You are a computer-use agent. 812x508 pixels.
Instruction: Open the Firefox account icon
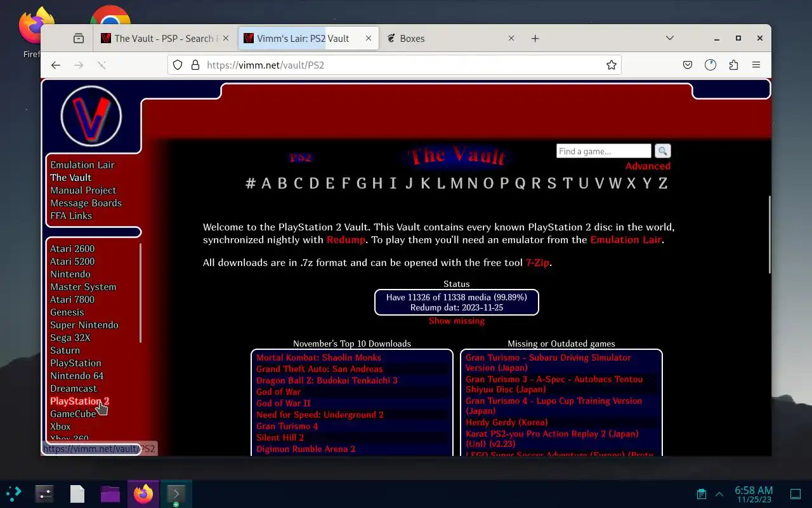(710, 65)
